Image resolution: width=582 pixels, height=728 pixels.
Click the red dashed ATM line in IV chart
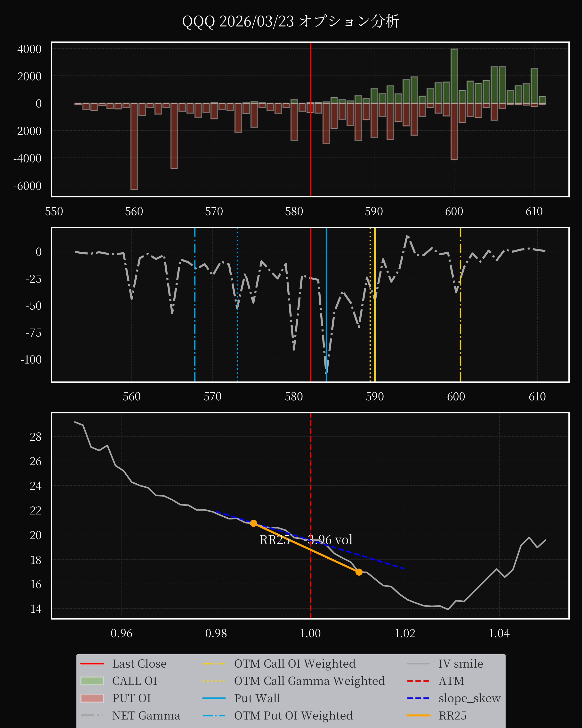310,516
